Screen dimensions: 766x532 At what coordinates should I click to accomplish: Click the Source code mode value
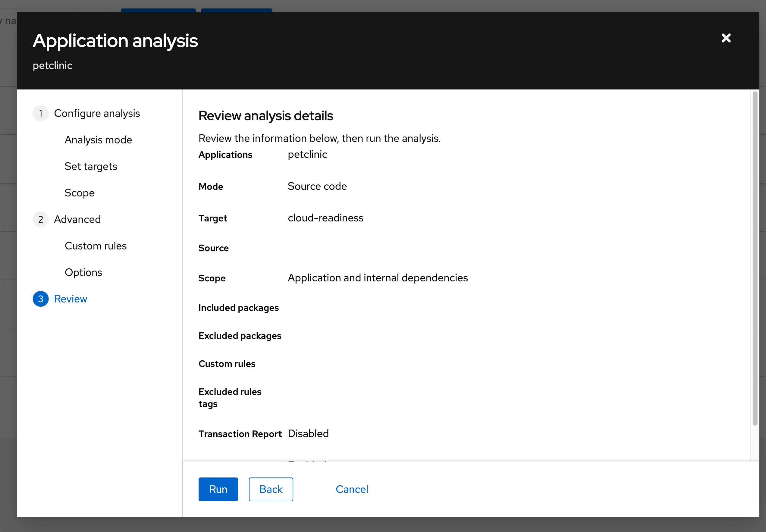coord(317,186)
